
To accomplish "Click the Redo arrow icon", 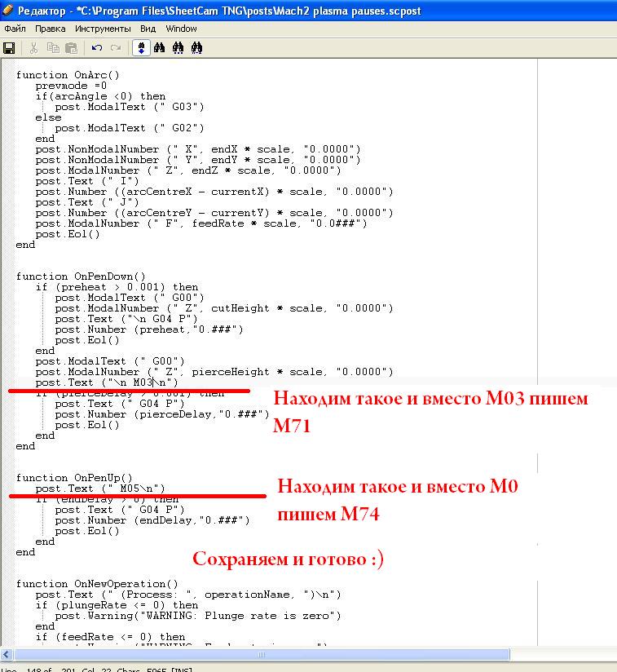I will pyautogui.click(x=116, y=48).
